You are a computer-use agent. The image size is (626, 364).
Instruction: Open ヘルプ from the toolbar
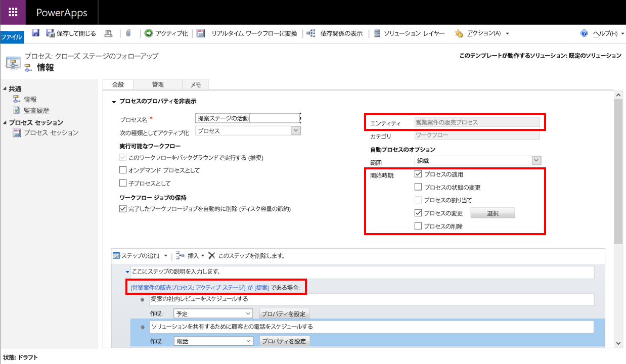point(606,33)
